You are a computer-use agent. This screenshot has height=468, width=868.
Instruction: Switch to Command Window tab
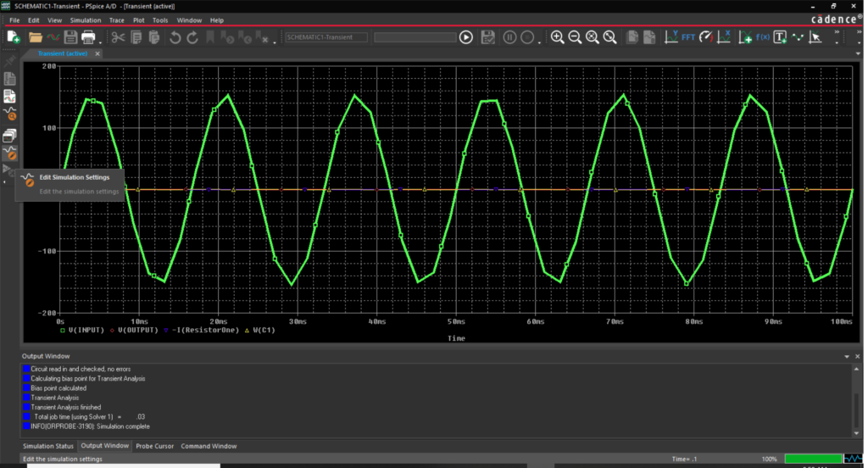209,446
